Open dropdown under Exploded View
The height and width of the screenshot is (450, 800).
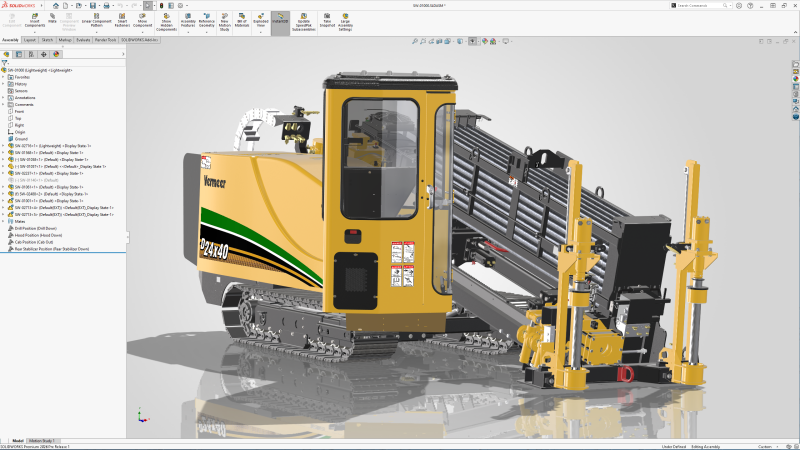click(x=261, y=32)
